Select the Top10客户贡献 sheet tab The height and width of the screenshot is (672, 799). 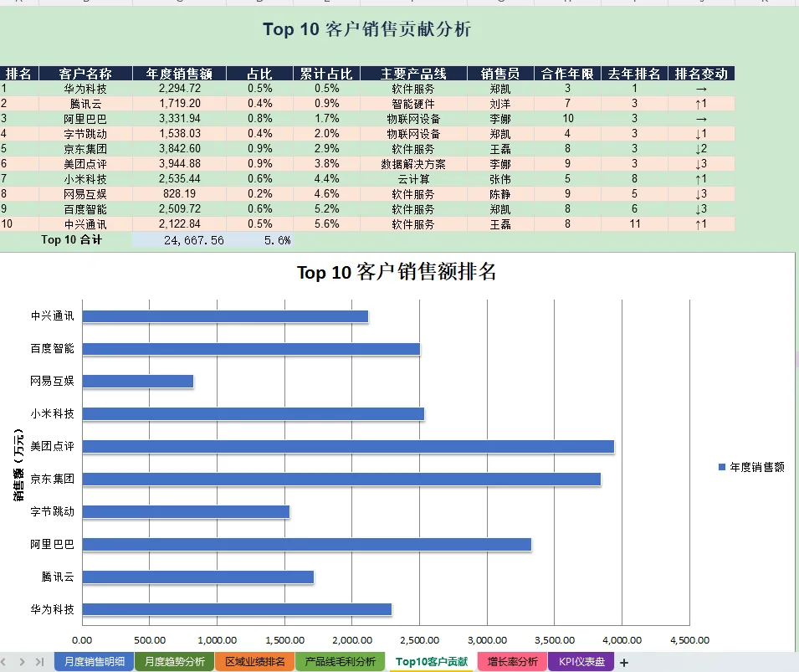tap(431, 662)
